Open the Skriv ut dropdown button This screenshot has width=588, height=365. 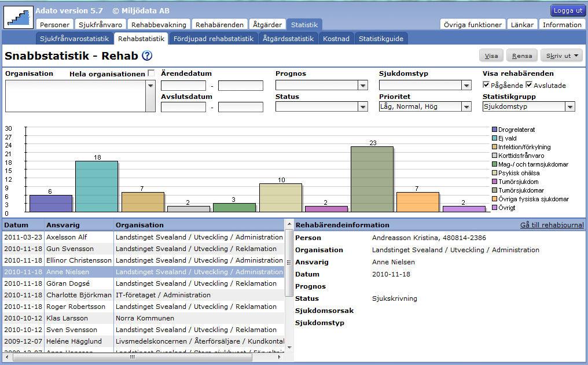[x=562, y=56]
